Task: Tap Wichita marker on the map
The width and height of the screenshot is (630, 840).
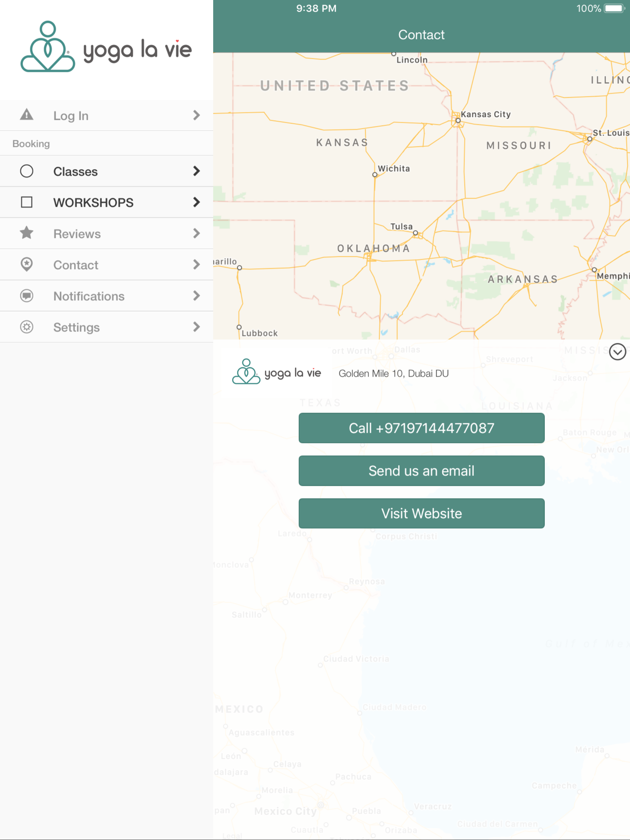Action: (375, 175)
